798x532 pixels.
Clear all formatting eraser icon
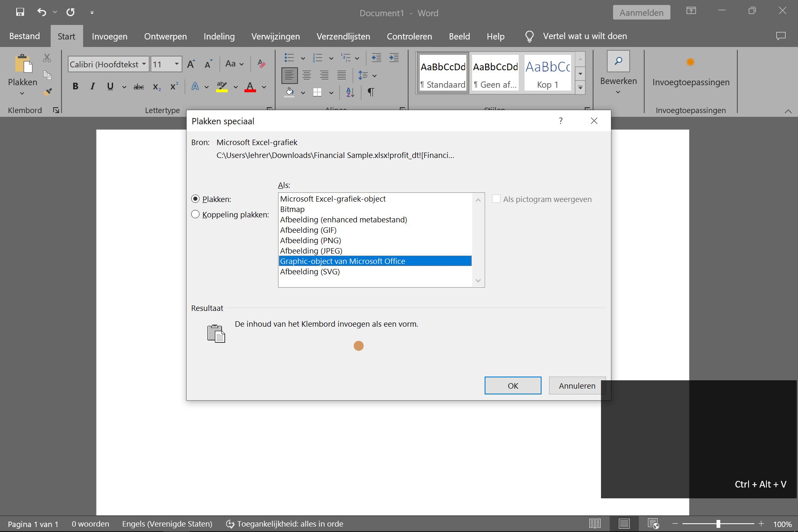(261, 64)
